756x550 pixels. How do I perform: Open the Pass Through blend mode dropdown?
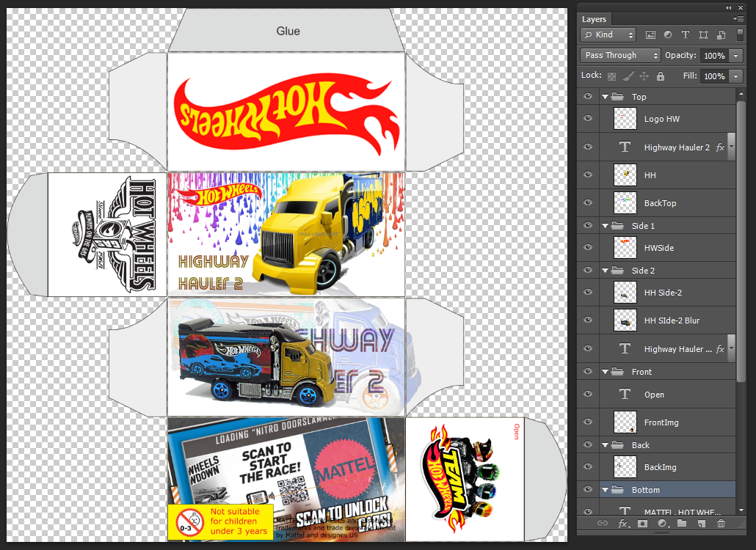620,56
